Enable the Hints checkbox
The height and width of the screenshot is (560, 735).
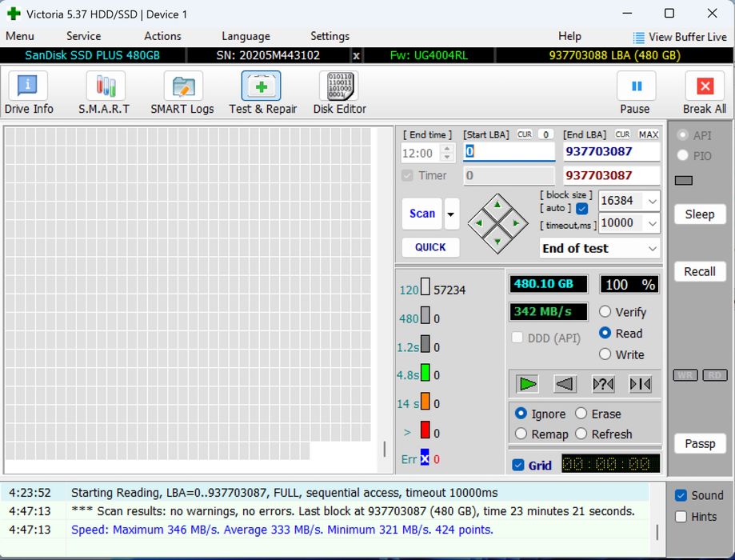tap(681, 517)
